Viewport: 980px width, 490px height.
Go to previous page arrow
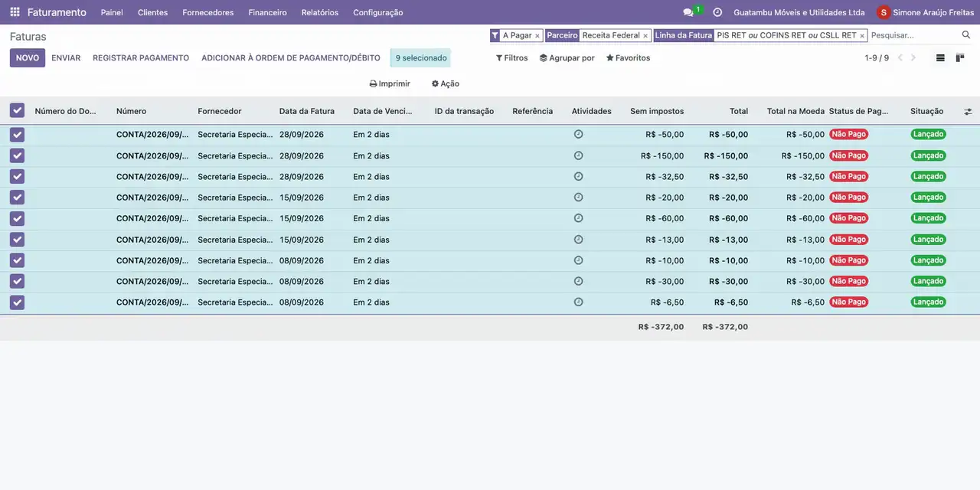point(900,58)
